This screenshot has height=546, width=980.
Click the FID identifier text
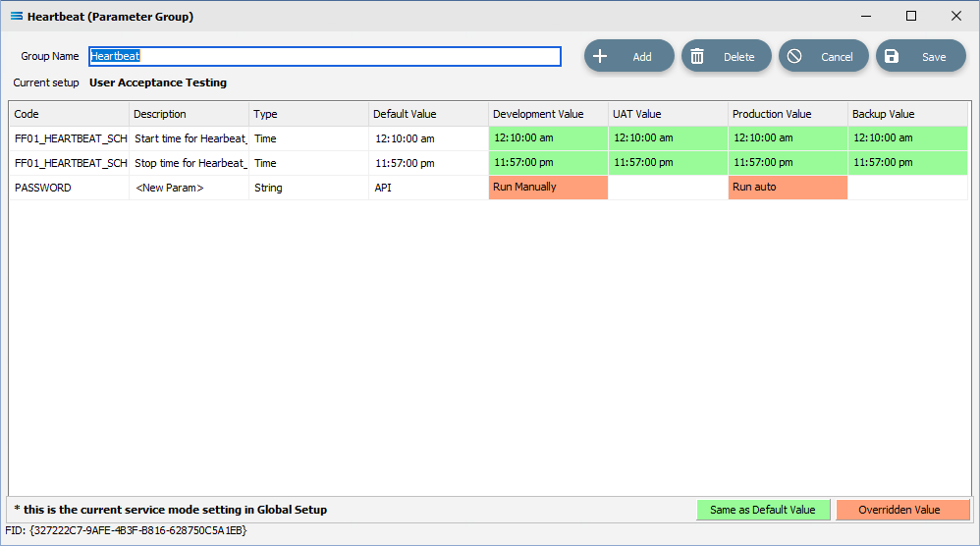(x=127, y=530)
